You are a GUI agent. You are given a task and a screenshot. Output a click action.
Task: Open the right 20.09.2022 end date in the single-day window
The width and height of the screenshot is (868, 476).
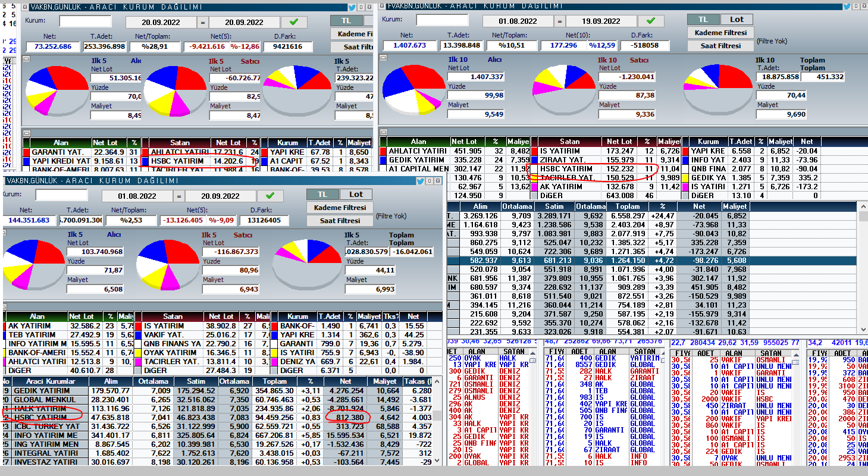(x=245, y=23)
